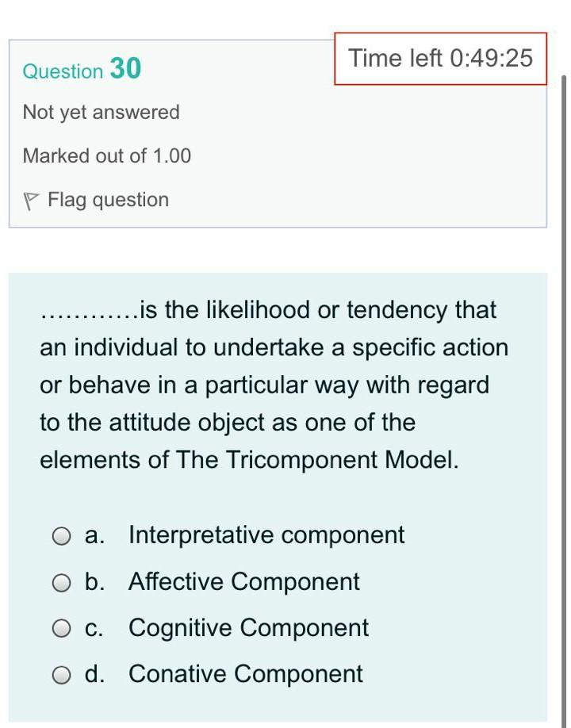
Task: Click the letter a. option marker
Action: click(x=94, y=535)
